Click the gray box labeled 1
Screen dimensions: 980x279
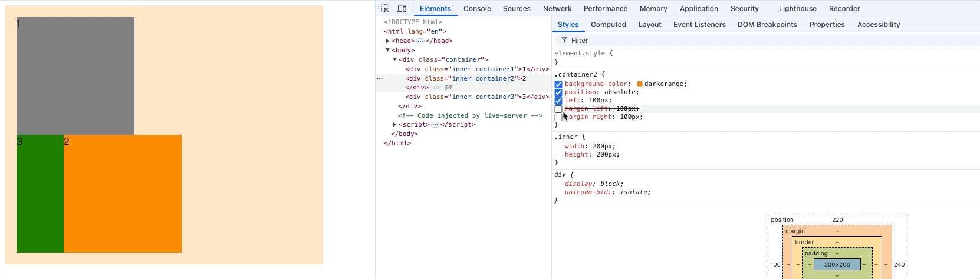click(75, 76)
